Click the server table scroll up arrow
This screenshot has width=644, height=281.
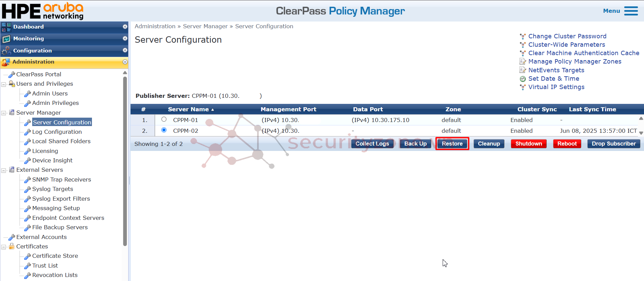click(x=641, y=118)
